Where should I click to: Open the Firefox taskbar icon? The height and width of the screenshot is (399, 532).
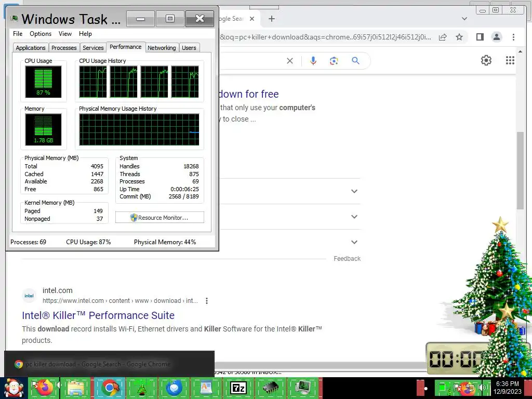pyautogui.click(x=45, y=388)
